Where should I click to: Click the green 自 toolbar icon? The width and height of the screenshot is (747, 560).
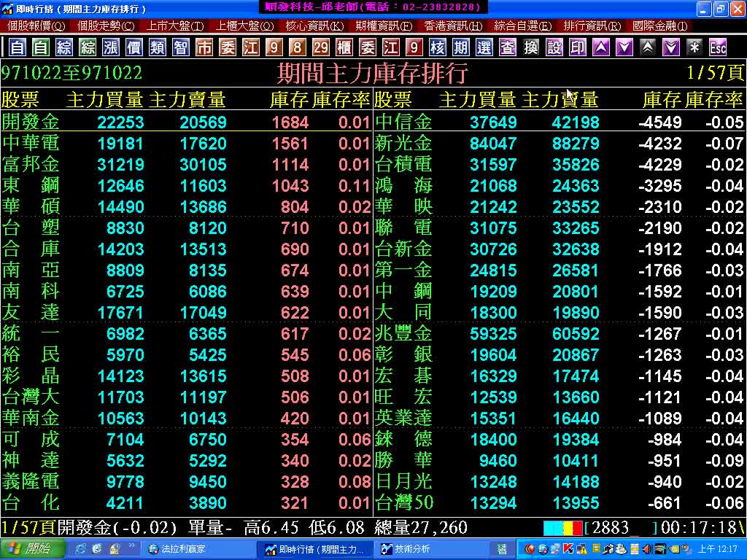pos(41,47)
